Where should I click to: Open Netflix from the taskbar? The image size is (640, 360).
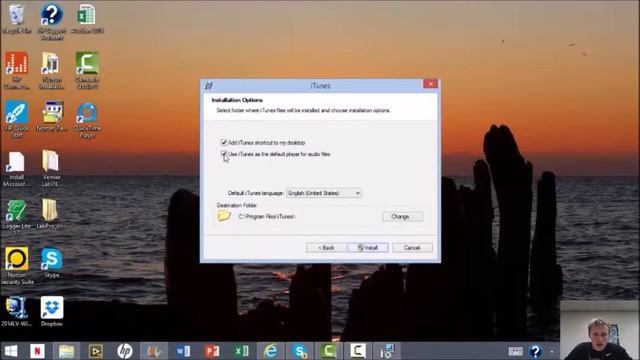37,351
